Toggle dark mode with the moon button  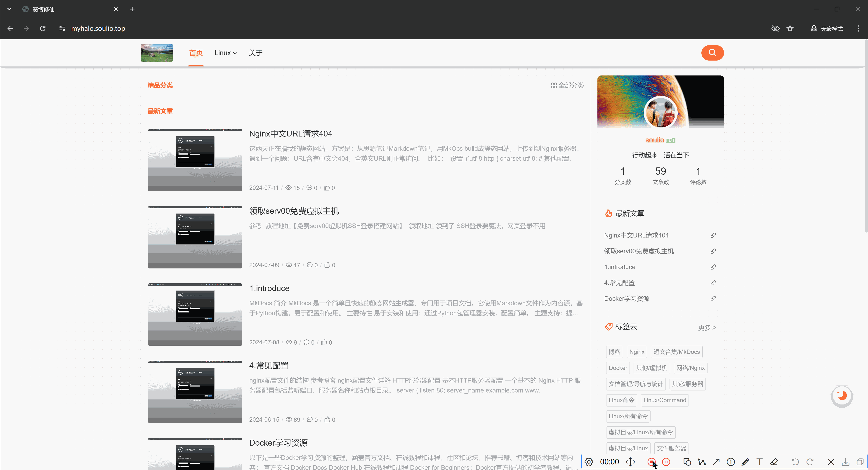click(x=841, y=395)
